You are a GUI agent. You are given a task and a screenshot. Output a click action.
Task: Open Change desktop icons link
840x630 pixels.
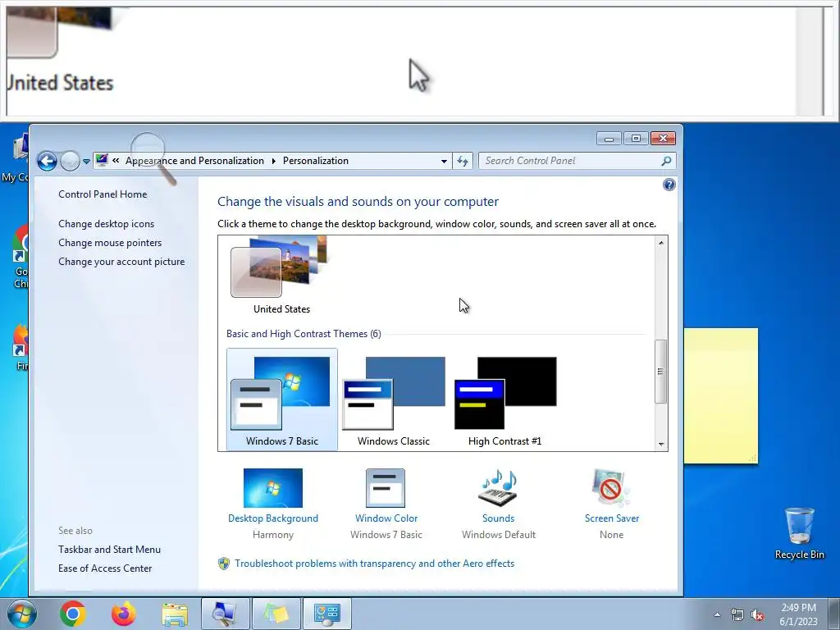(106, 224)
